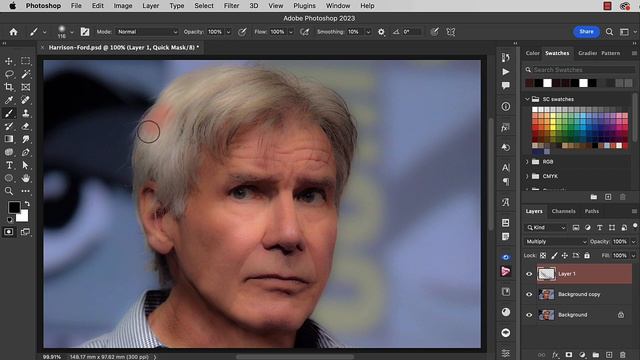Select the Smudge tool
Image resolution: width=640 pixels, height=360 pixels.
pos(25,139)
